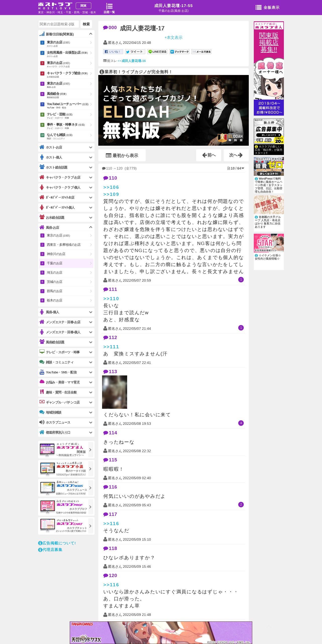The height and width of the screenshot is (644, 322).
Task: Open the reply count badge on post 116
Action: pos(241,505)
